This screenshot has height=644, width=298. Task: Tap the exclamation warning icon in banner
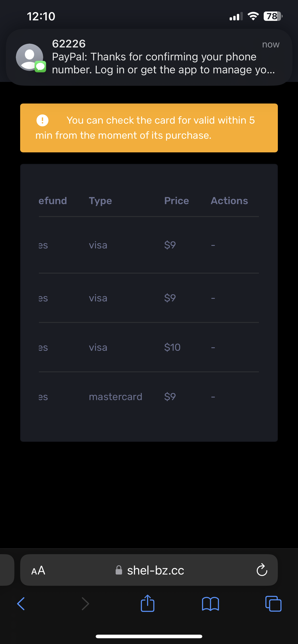[x=42, y=120]
